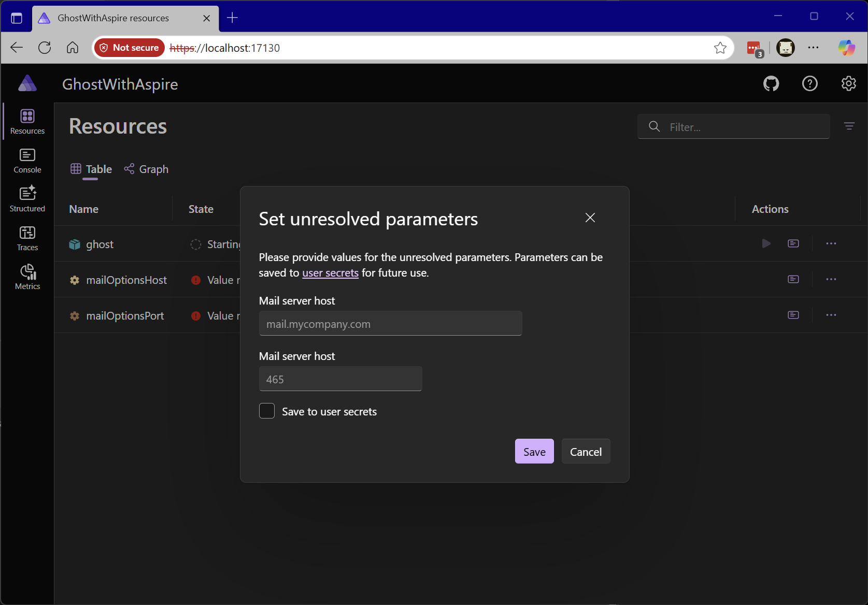Image resolution: width=868 pixels, height=605 pixels.
Task: Select the Table view tab
Action: (x=91, y=169)
